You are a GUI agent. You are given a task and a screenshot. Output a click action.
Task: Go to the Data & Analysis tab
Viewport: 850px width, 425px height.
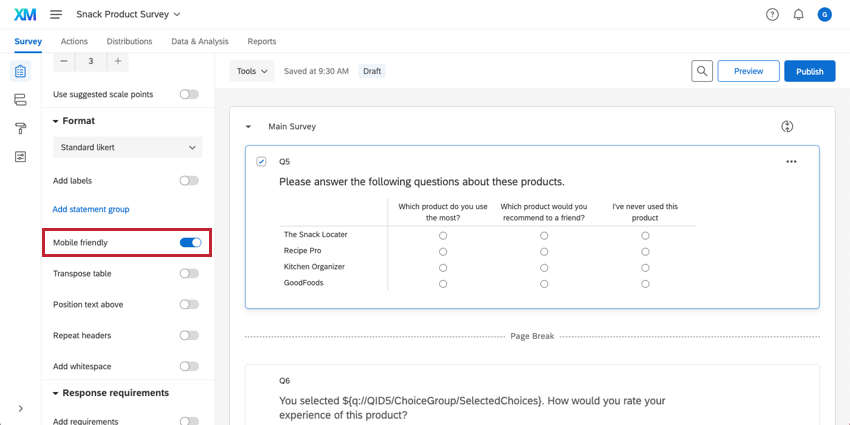(x=200, y=42)
